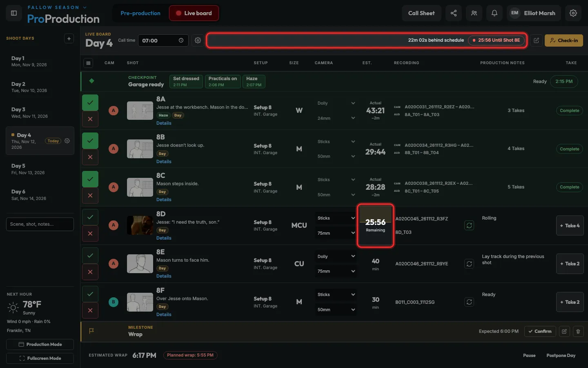The image size is (588, 368).
Task: Open Details link for shot 8A
Action: 164,123
